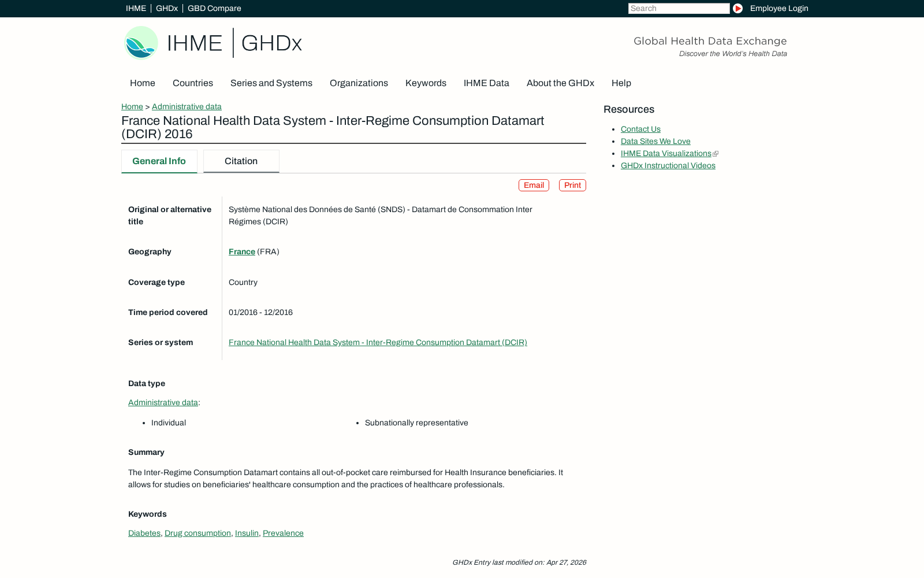924x578 pixels.
Task: Click the time period value 01/2016 - 12/2016
Action: pyautogui.click(x=260, y=312)
